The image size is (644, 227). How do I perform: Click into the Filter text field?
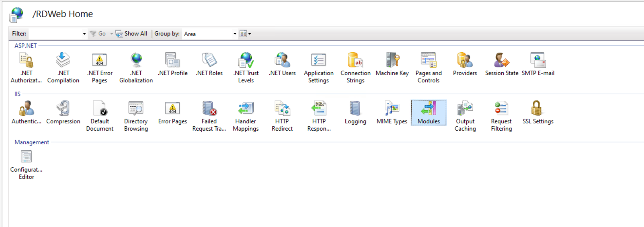[55, 34]
